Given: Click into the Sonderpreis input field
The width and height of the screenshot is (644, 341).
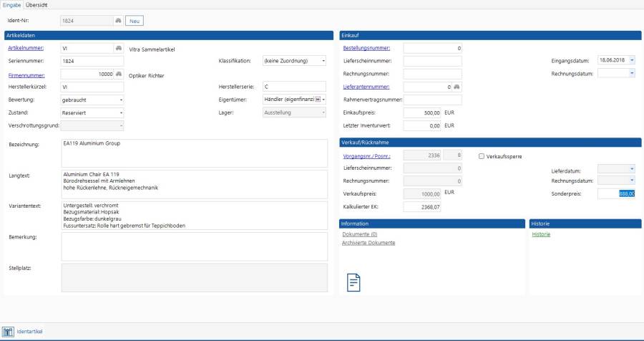Looking at the screenshot, I should click(x=616, y=193).
